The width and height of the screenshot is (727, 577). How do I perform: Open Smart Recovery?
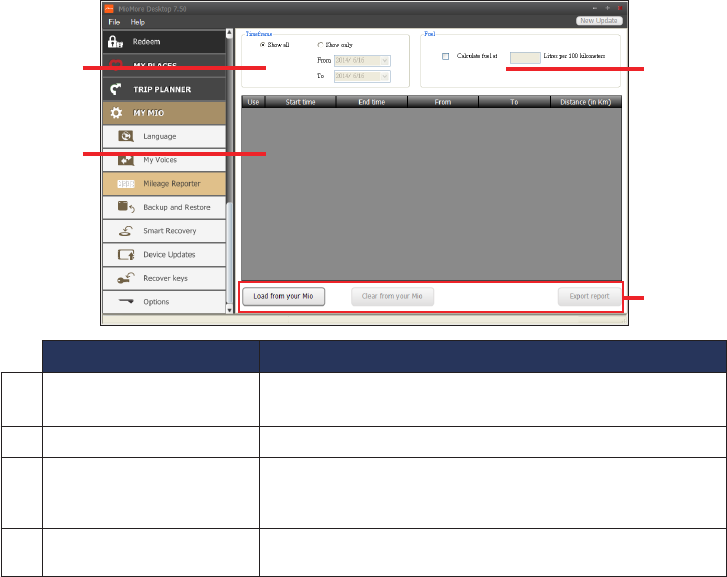(164, 231)
